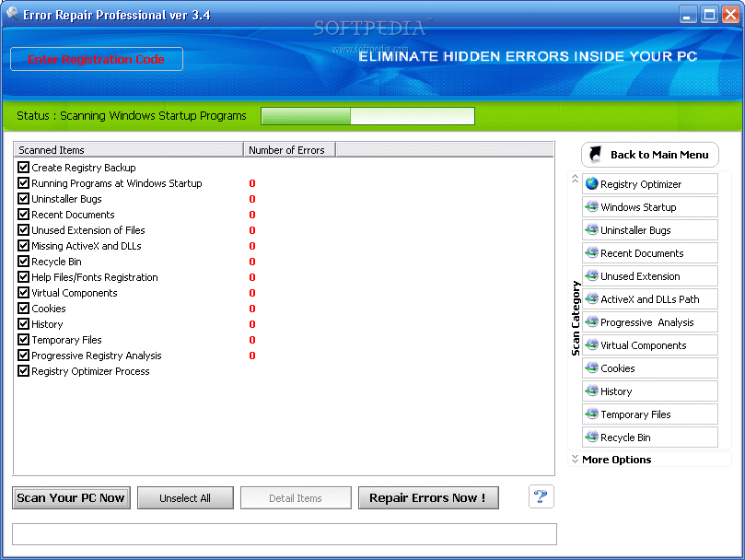Uncheck Unused Extension of Files
The height and width of the screenshot is (560, 745).
click(x=23, y=229)
